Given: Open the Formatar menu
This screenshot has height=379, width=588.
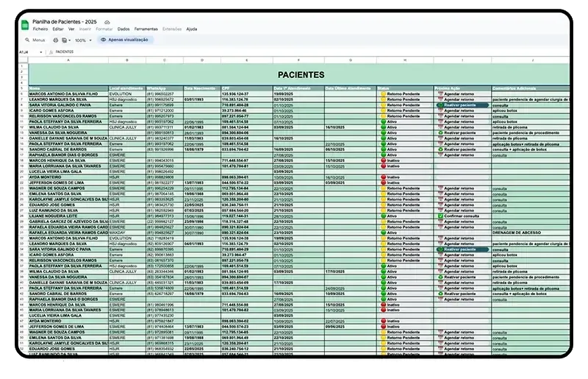Looking at the screenshot, I should click(104, 29).
